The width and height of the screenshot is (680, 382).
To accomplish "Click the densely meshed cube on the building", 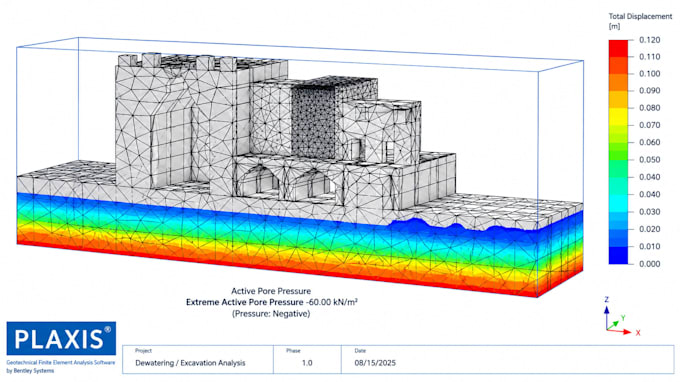I will coord(314,122).
